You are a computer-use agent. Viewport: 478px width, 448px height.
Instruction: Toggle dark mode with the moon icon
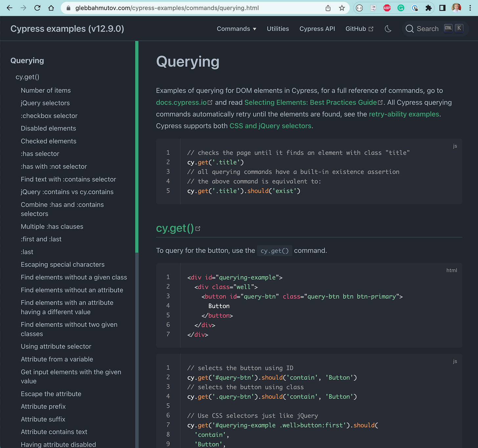pyautogui.click(x=388, y=29)
